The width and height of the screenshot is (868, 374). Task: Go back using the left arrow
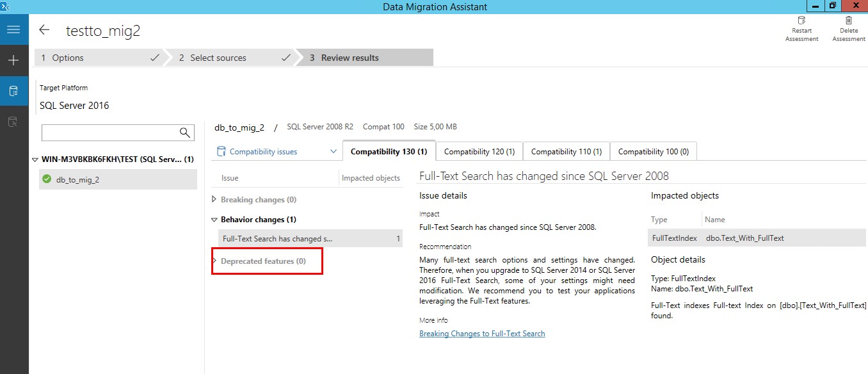(44, 30)
